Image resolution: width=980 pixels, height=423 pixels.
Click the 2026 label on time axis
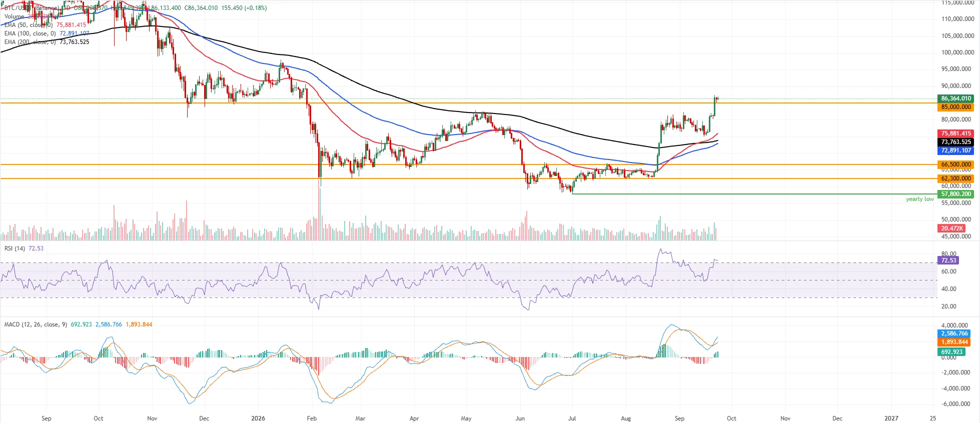click(x=258, y=418)
